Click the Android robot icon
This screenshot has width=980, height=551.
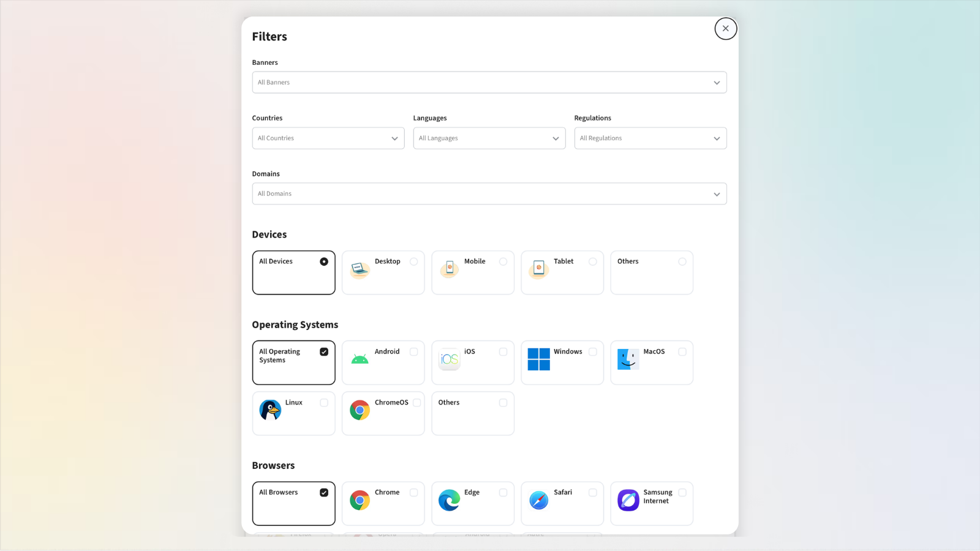coord(360,359)
